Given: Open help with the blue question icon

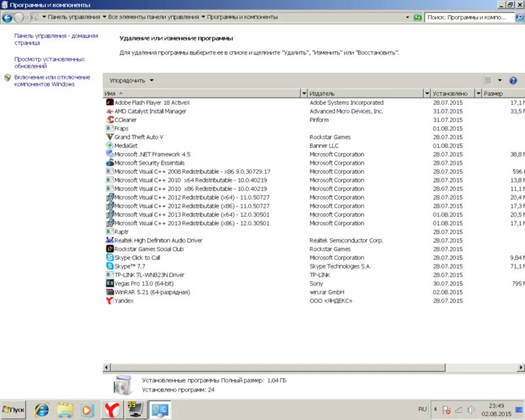Looking at the screenshot, I should [x=513, y=80].
